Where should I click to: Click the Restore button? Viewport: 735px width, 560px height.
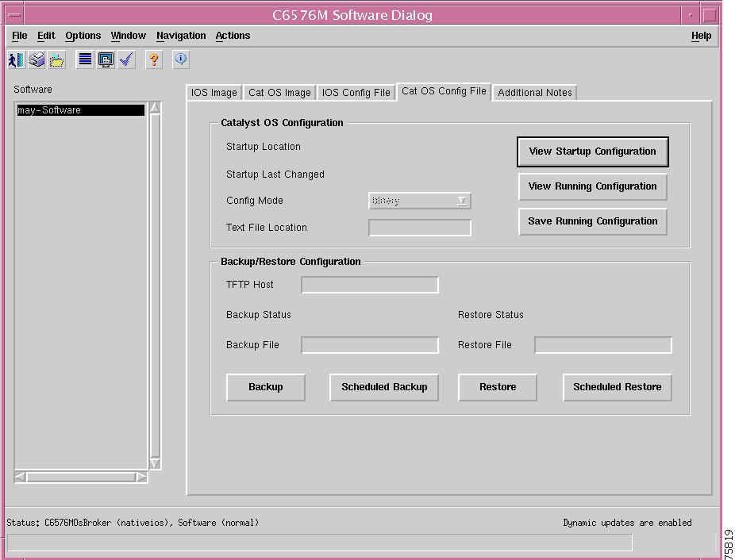coord(498,387)
